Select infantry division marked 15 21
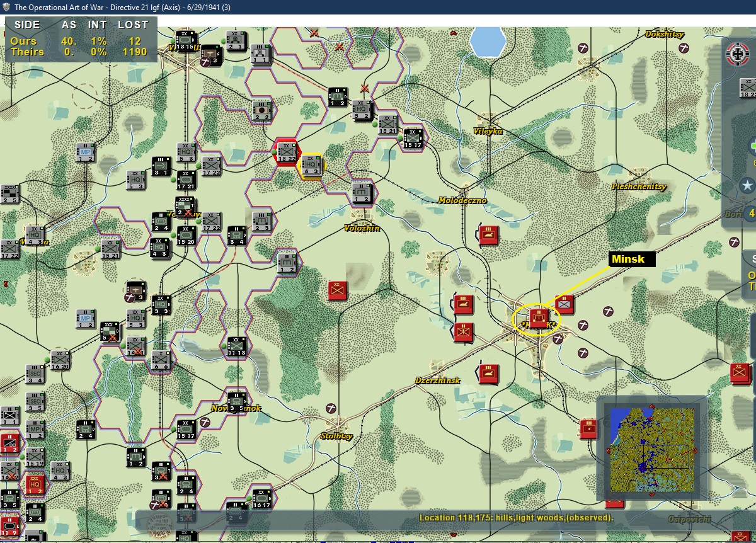Image resolution: width=756 pixels, height=543 pixels. click(x=111, y=249)
